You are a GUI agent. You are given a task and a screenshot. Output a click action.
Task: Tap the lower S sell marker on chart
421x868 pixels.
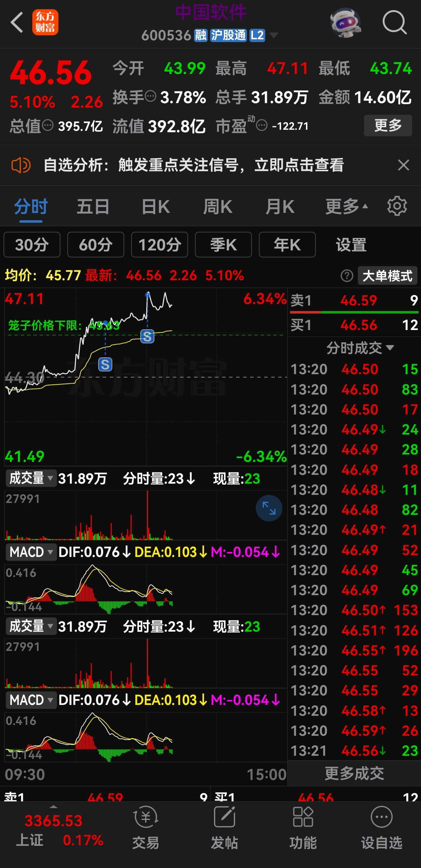click(x=105, y=364)
